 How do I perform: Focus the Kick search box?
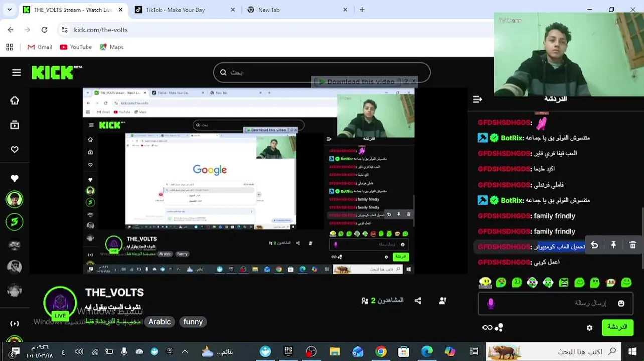[x=321, y=72]
